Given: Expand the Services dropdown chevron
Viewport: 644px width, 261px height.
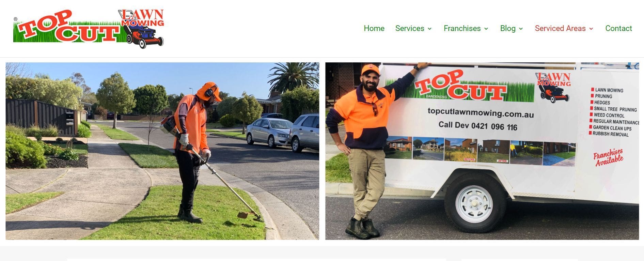Looking at the screenshot, I should 430,29.
